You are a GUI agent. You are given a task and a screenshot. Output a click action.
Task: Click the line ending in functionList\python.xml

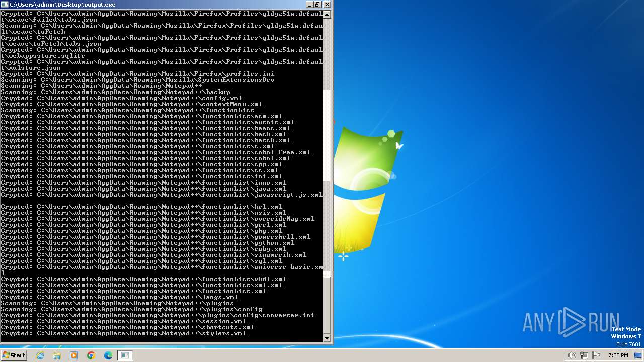pos(147,243)
